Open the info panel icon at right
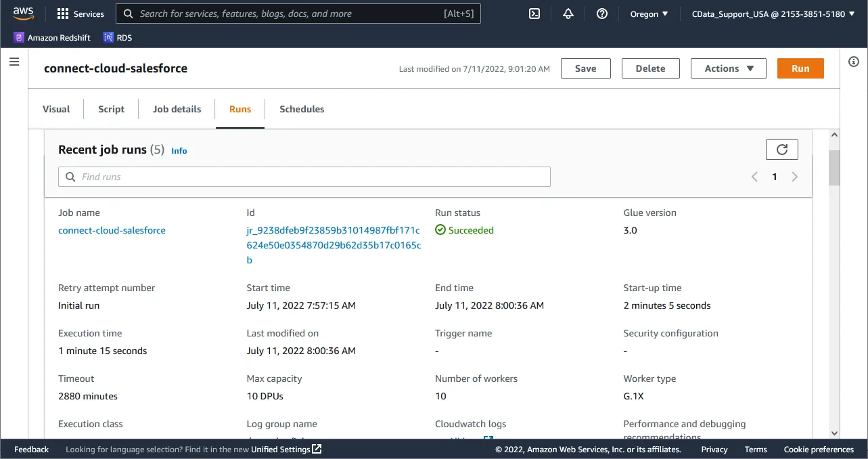The width and height of the screenshot is (868, 459). (854, 62)
